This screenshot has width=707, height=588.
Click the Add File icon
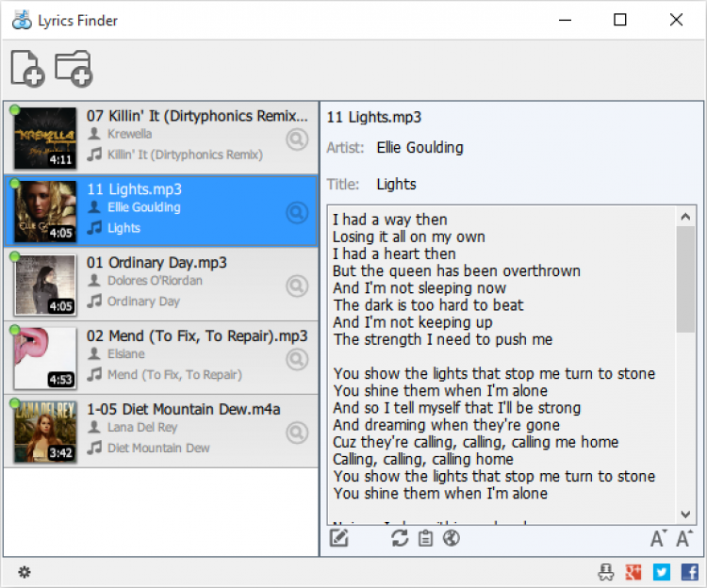[x=27, y=69]
